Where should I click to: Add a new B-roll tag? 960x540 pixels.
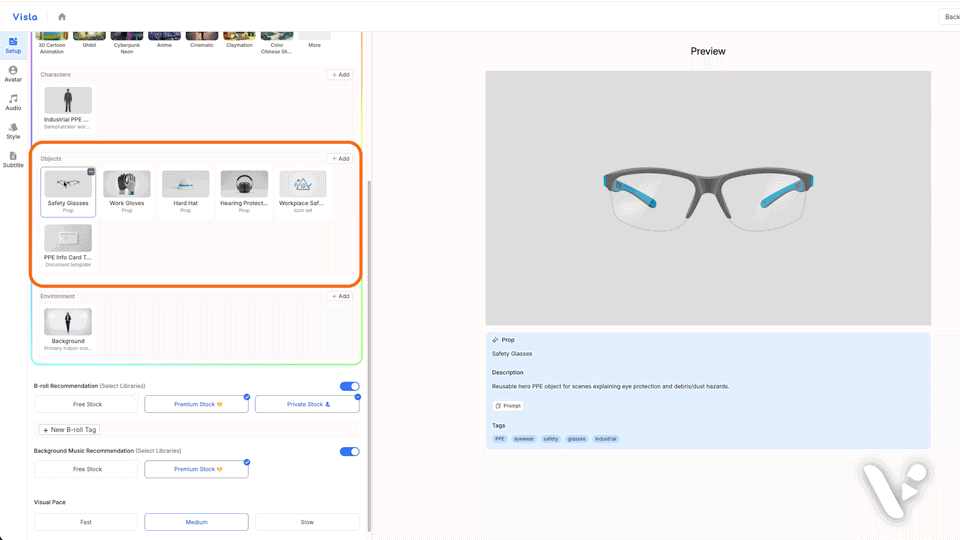click(x=70, y=430)
